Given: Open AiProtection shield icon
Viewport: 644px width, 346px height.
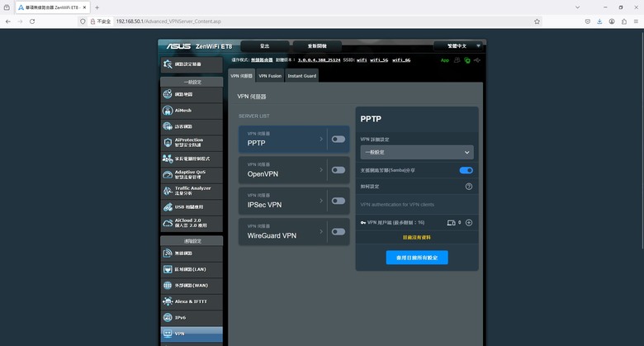Looking at the screenshot, I should [168, 142].
